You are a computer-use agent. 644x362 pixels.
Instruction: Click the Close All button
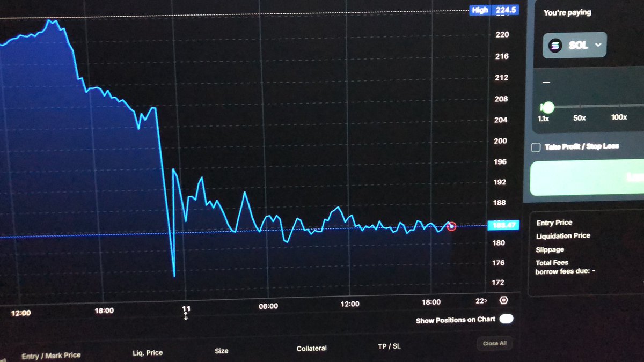tap(494, 343)
